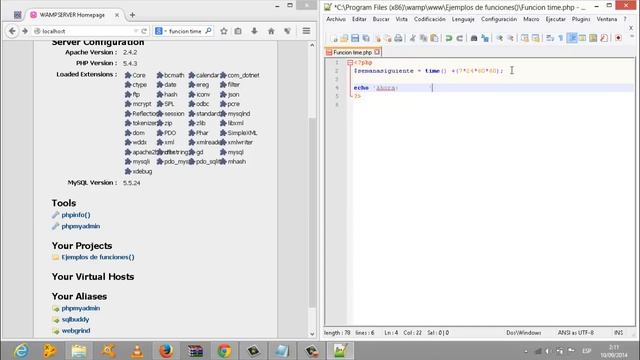Open the Archivo menu
The width and height of the screenshot is (640, 360).
pos(336,19)
